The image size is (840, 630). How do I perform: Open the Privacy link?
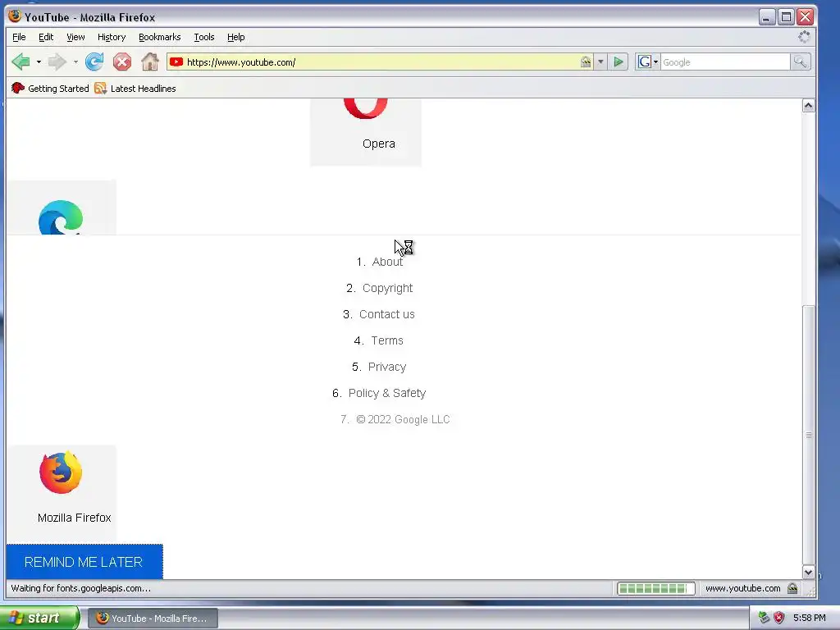387,367
